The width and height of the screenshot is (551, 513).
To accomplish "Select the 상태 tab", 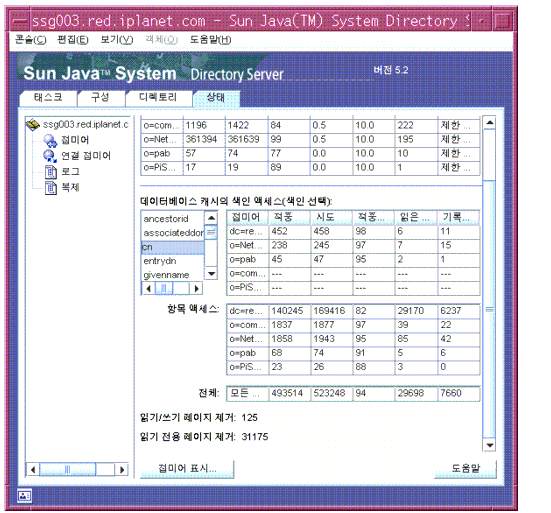I will tap(216, 98).
